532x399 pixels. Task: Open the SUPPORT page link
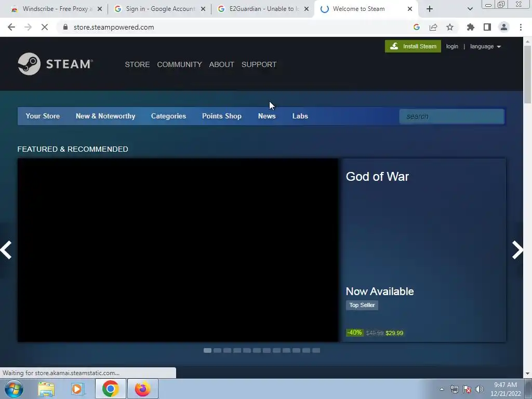259,64
